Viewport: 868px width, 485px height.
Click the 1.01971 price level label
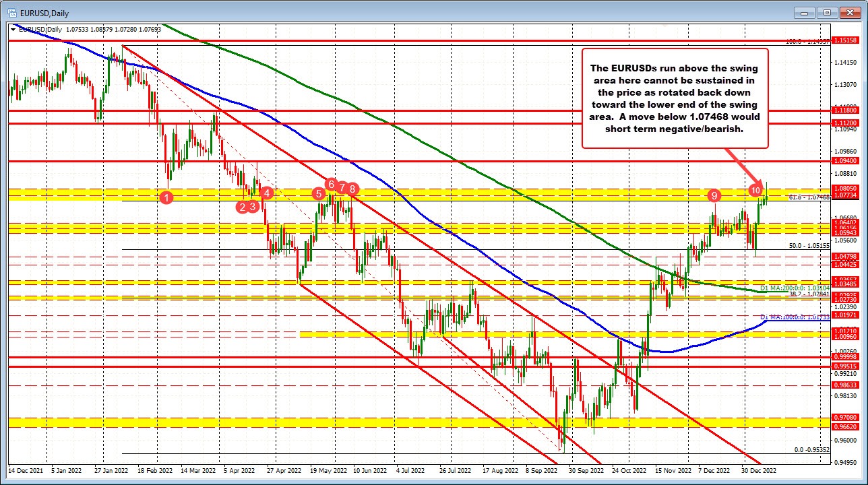point(845,315)
